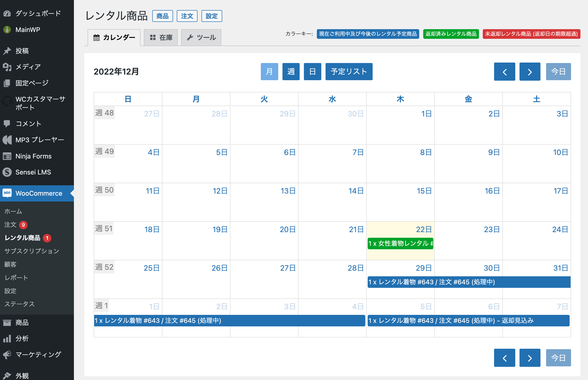This screenshot has height=380, width=588.
Task: Switch calendar to 日 day view
Action: click(312, 71)
